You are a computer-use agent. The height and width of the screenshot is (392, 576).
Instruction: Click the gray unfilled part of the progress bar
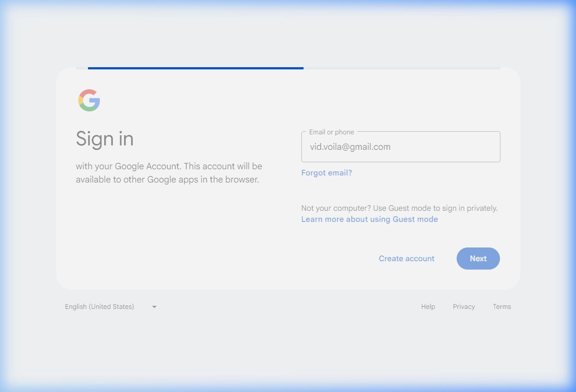401,68
